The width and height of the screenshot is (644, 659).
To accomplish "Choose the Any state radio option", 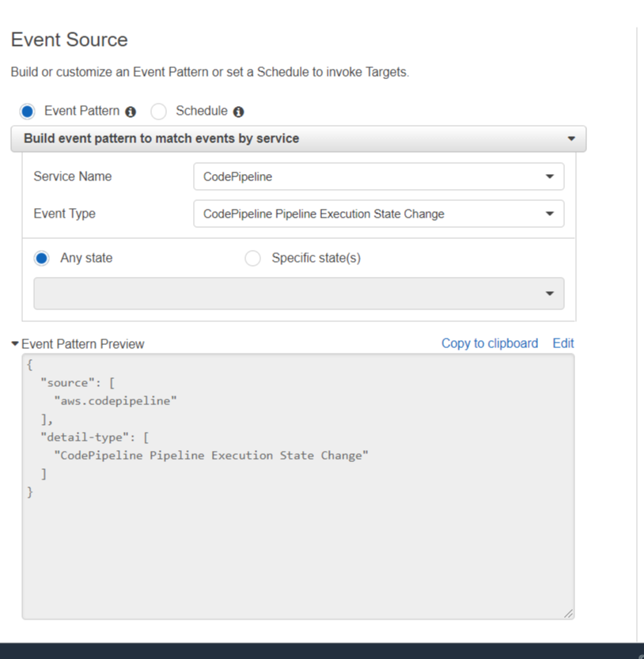I will coord(42,258).
